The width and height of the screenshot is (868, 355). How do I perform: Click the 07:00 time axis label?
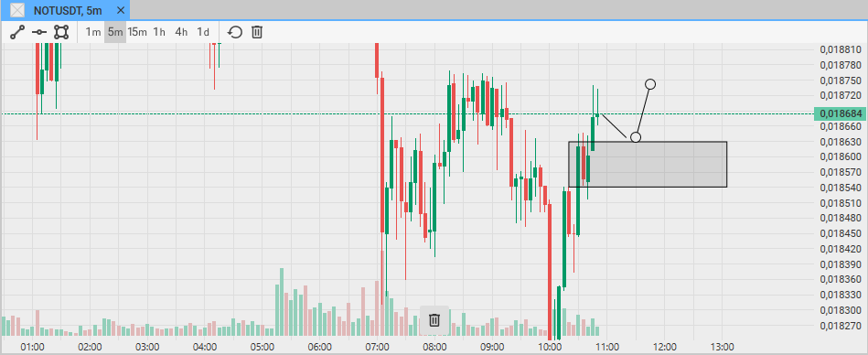click(x=377, y=348)
